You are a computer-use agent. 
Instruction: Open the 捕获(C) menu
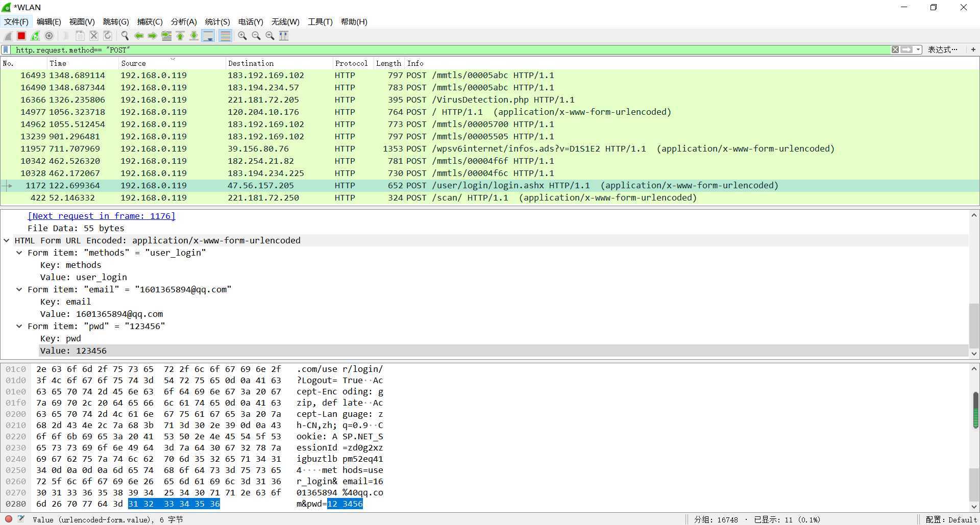pyautogui.click(x=150, y=21)
